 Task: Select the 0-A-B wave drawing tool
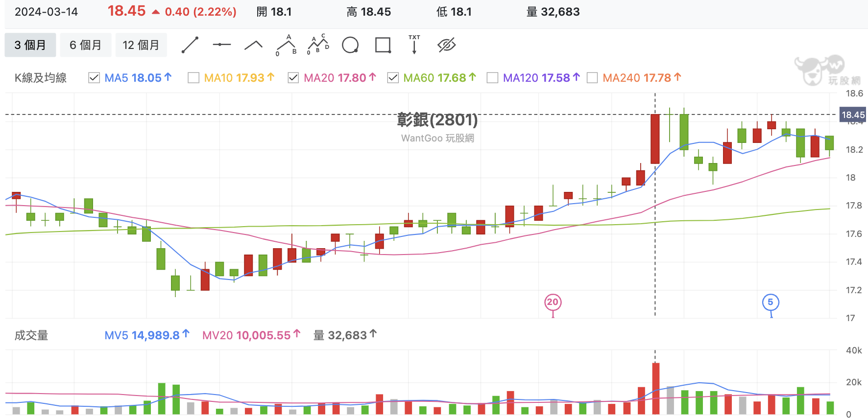pyautogui.click(x=286, y=45)
